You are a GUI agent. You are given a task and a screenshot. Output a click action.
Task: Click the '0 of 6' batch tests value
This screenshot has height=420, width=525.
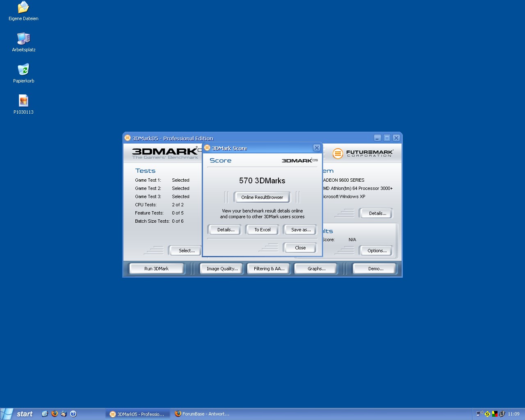click(x=178, y=221)
